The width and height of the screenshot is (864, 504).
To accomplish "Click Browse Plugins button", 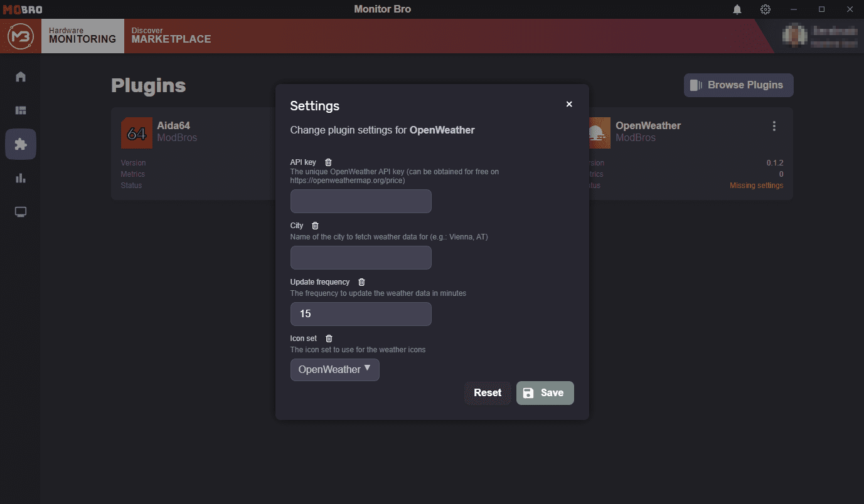I will coord(739,85).
